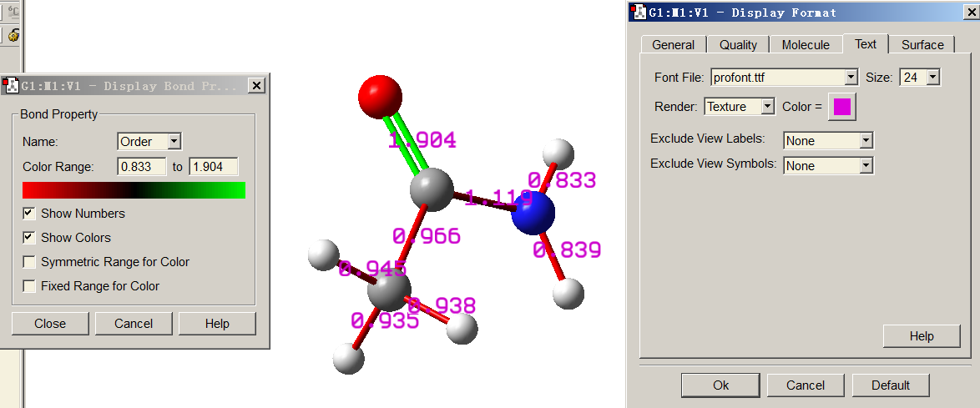The width and height of the screenshot is (980, 408).
Task: Click Default in Display Format dialog
Action: (891, 385)
